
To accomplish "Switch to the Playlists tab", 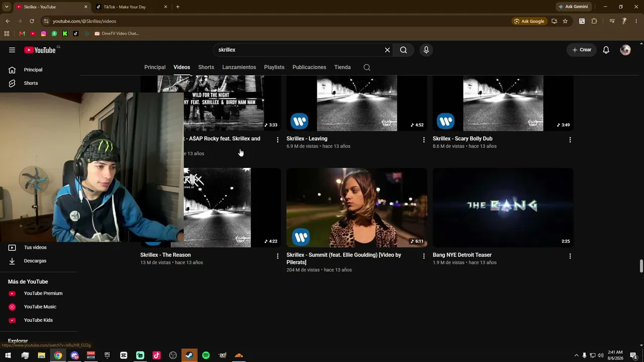I will click(x=274, y=67).
